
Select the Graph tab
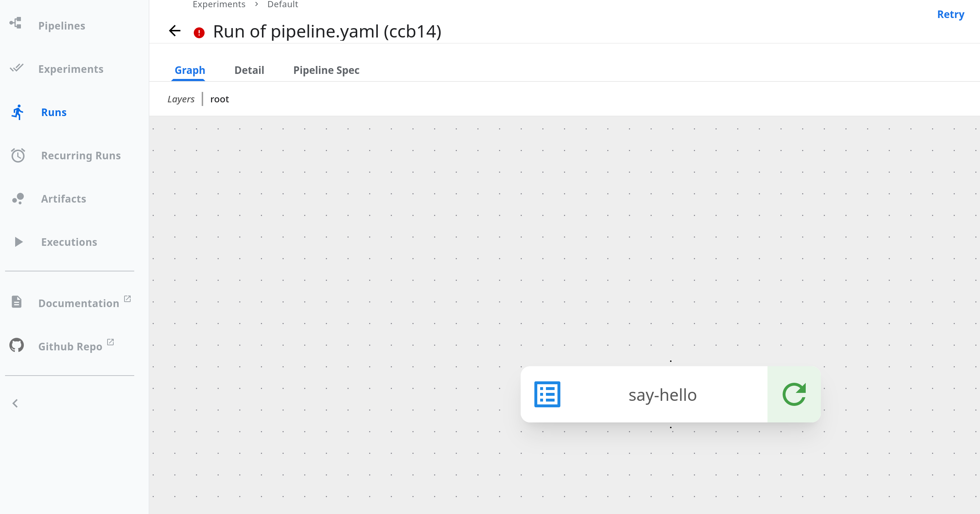pos(190,70)
